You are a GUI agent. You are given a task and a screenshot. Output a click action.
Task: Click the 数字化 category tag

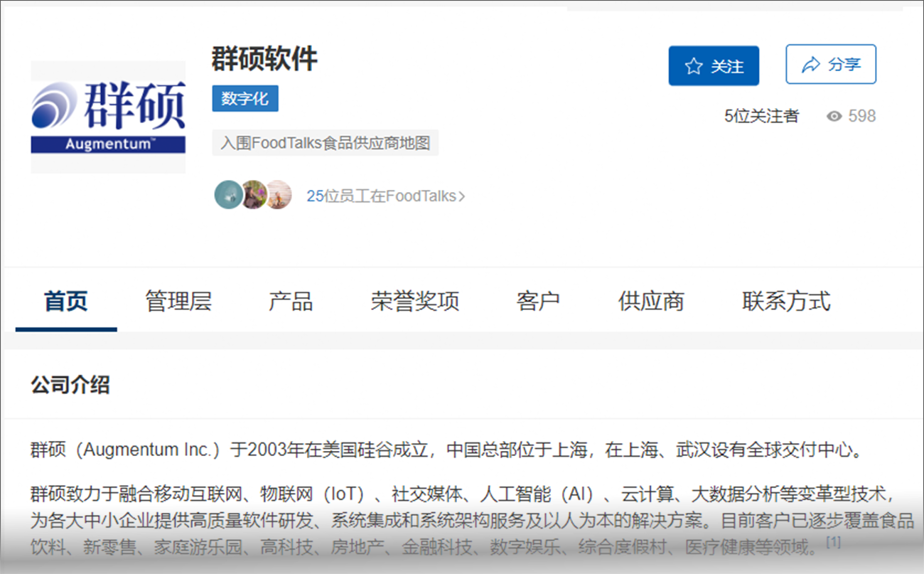(x=245, y=99)
